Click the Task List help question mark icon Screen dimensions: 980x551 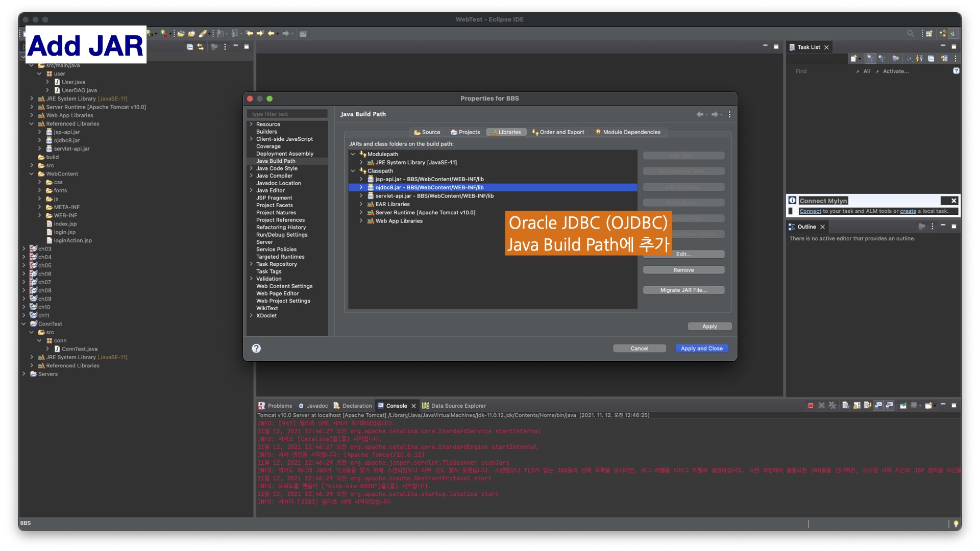[x=956, y=71]
